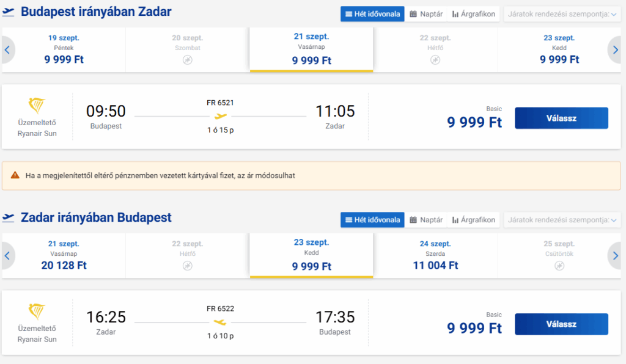Click previous-week arrow in Zadar–Budapest date strip
Image resolution: width=626 pixels, height=364 pixels.
click(7, 255)
